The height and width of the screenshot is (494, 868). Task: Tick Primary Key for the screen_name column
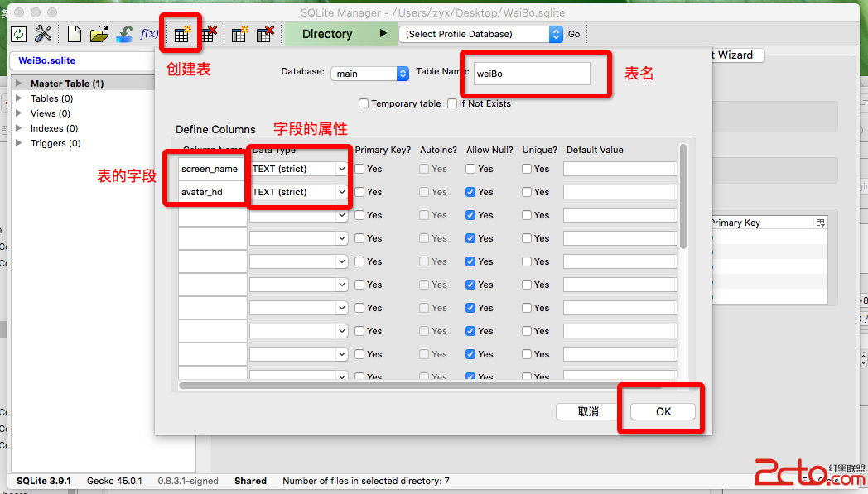click(x=360, y=169)
